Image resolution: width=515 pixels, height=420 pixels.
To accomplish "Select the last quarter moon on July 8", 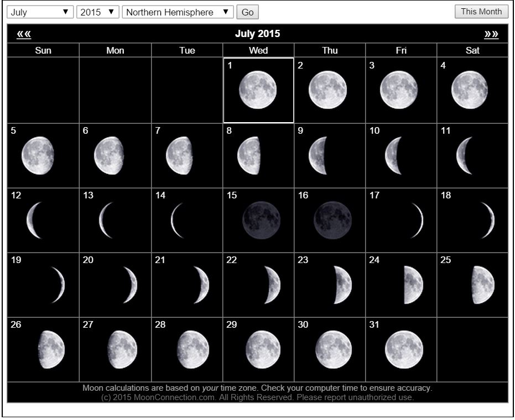I will click(x=249, y=155).
